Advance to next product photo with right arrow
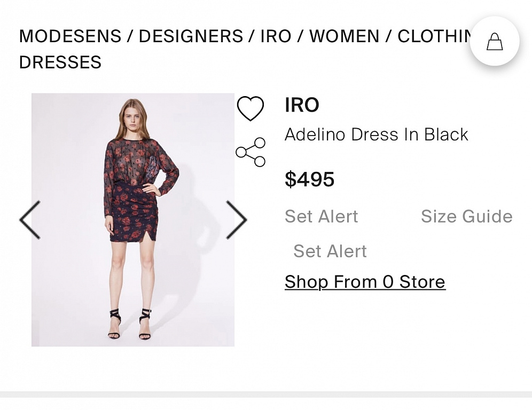532x410 pixels. click(236, 219)
